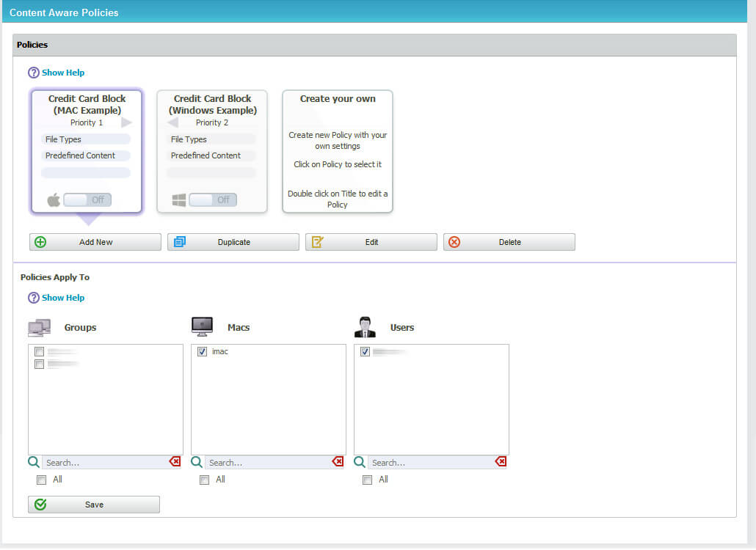
Task: Click the pencil icon on Edit
Action: pos(317,242)
